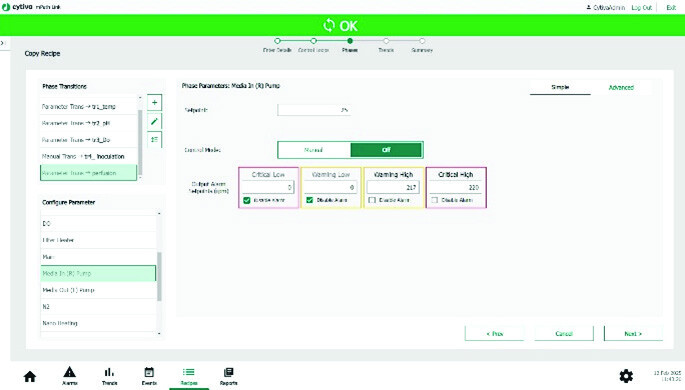Click scroll up arrow in Configure Parameter list

(159, 213)
